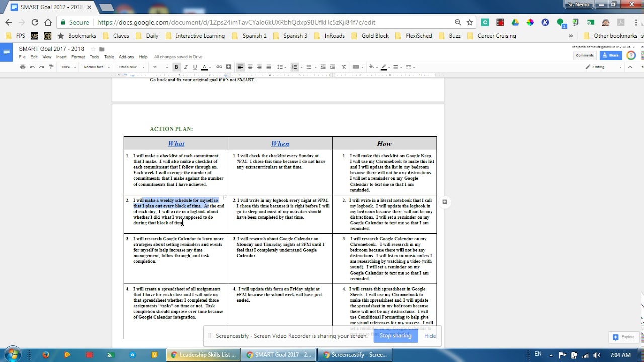Star the document next to the title
The image size is (644, 362).
point(93,49)
